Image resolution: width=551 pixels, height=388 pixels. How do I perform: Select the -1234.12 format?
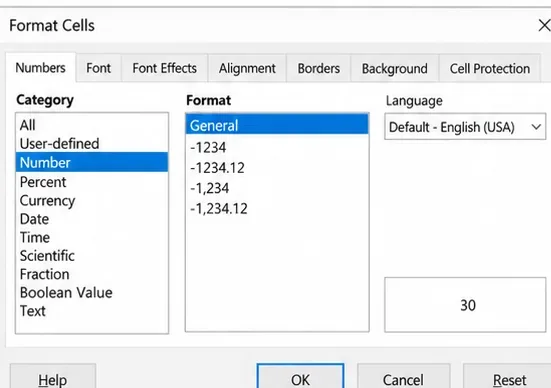click(277, 168)
